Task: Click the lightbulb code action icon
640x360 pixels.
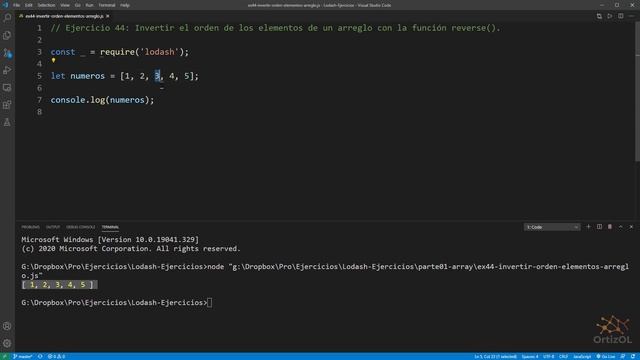Action: tap(53, 60)
